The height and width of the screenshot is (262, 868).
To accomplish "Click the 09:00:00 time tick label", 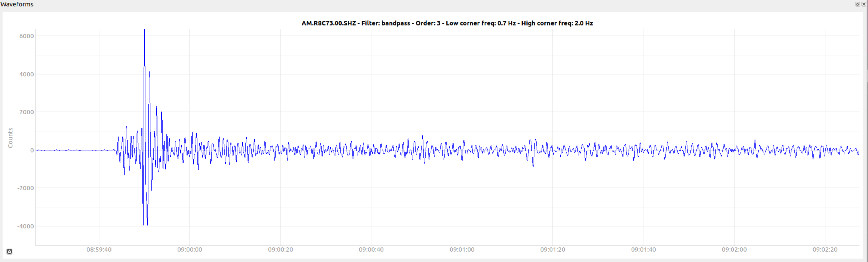I will click(x=190, y=250).
